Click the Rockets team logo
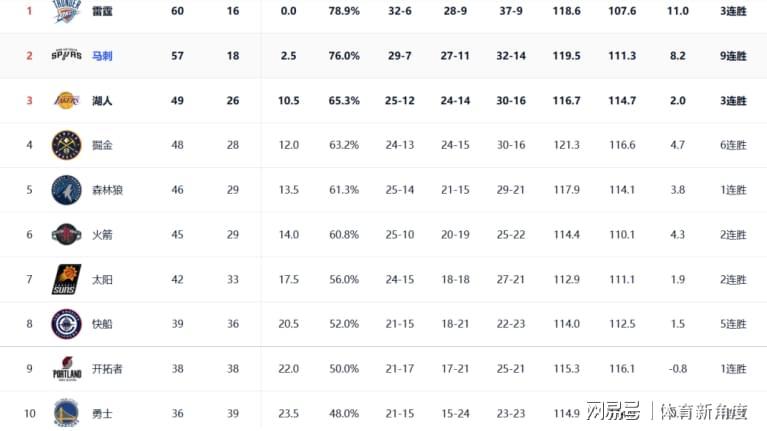This screenshot has height=431, width=767. pos(67,234)
